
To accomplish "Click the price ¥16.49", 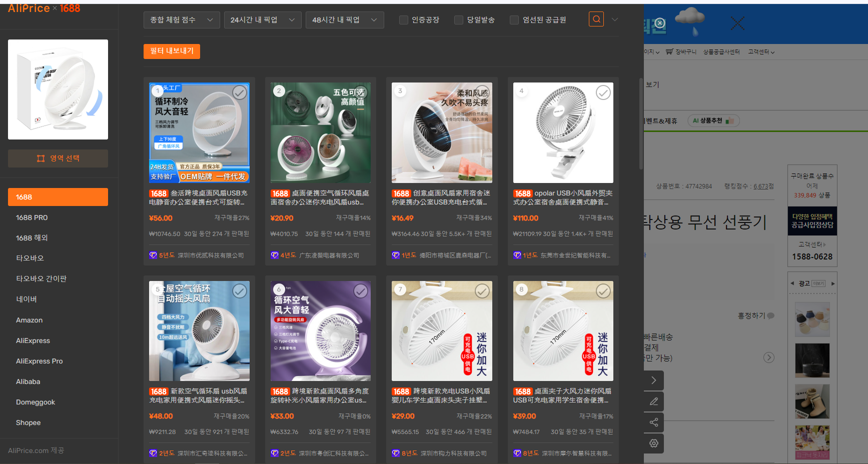I will pos(403,218).
